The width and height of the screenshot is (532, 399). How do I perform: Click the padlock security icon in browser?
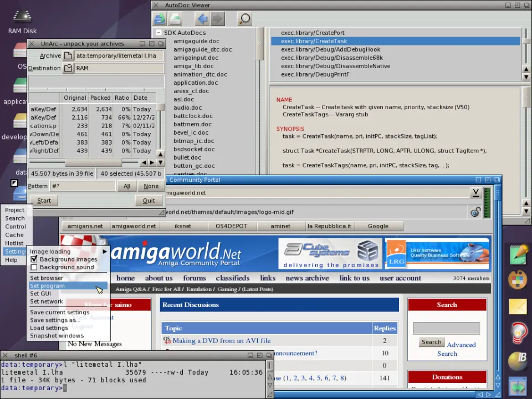tap(475, 212)
